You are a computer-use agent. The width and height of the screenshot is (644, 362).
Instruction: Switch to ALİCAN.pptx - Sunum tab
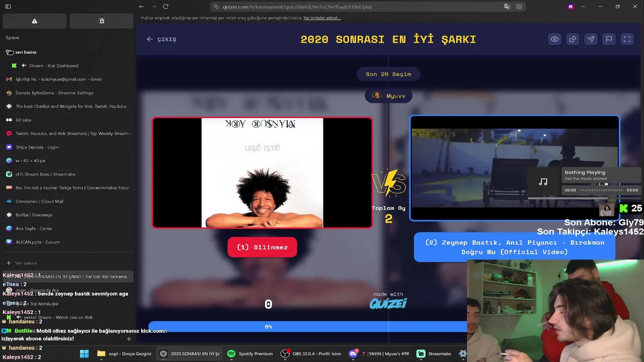(x=69, y=242)
